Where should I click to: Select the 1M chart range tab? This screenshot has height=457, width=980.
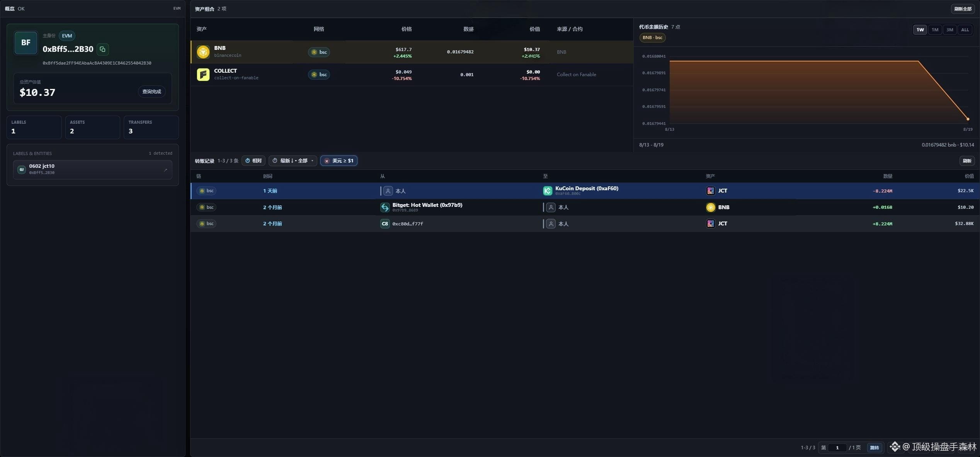click(x=935, y=30)
